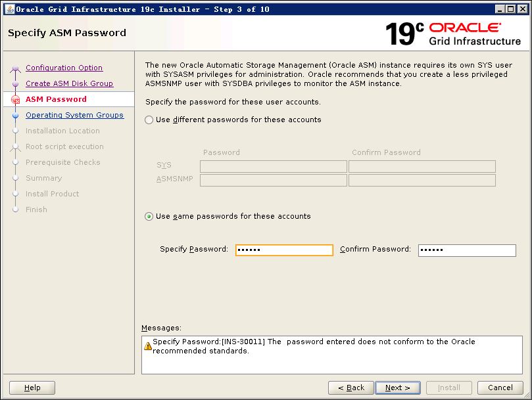532x400 pixels.
Task: Open the Operating System Groups step
Action: 75,115
